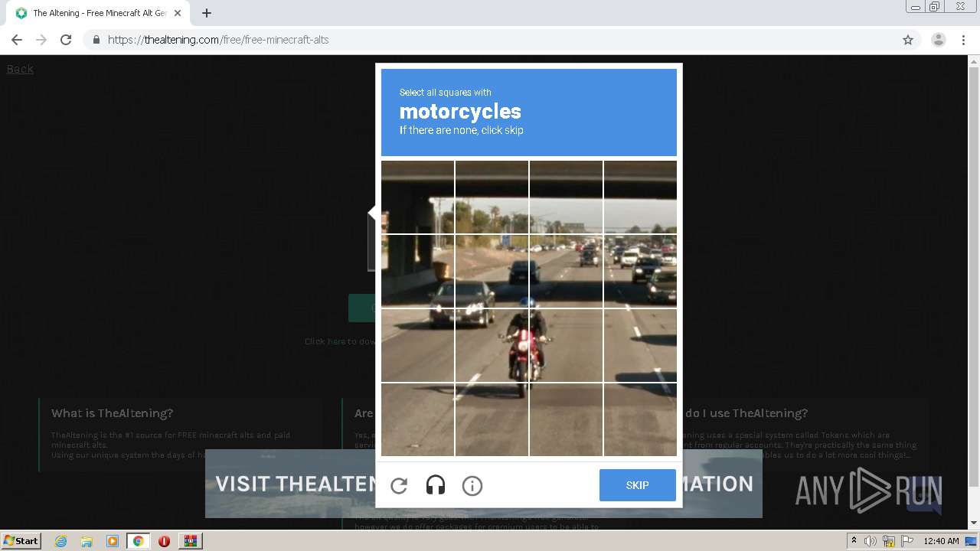
Task: View site security lock information
Action: click(x=96, y=40)
